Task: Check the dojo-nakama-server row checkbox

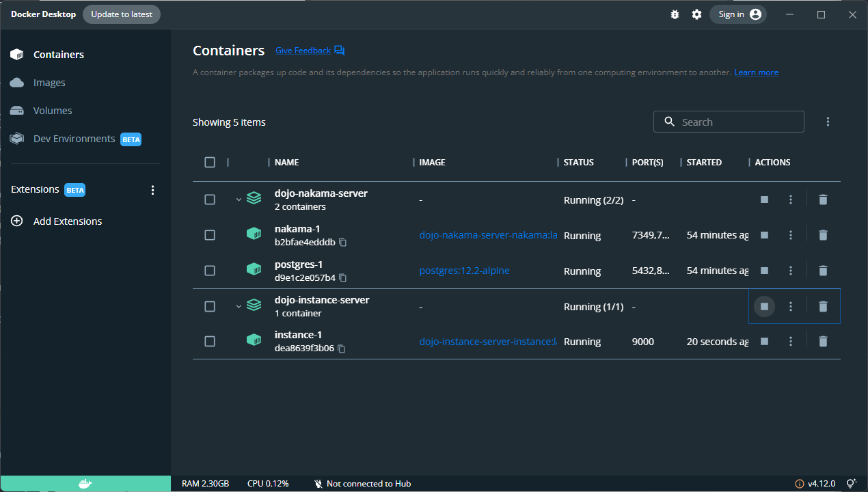Action: [x=210, y=200]
